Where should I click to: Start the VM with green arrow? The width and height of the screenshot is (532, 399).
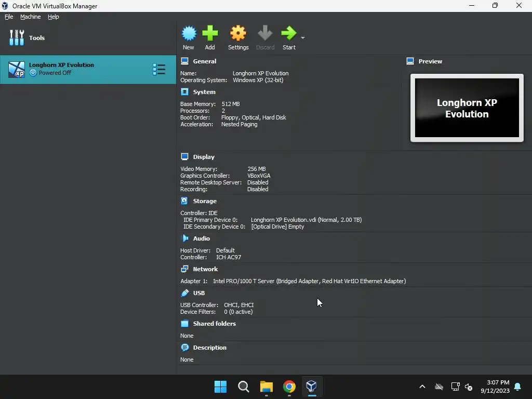coord(289,33)
